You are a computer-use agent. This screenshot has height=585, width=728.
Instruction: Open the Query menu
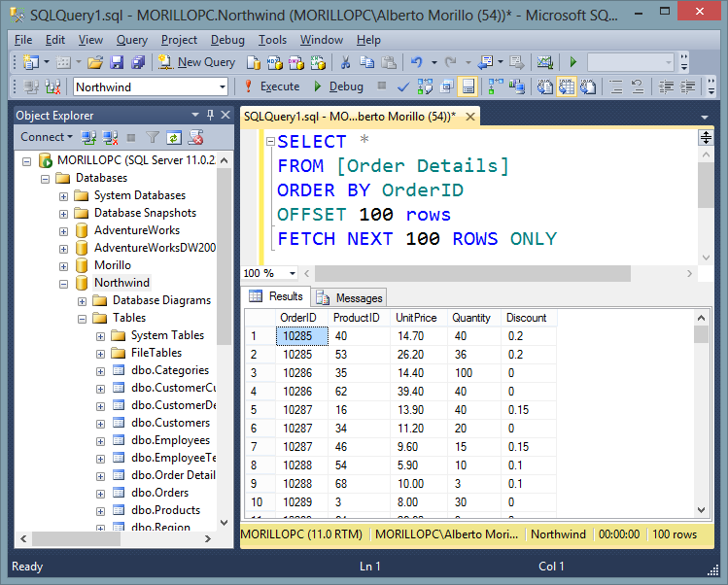click(x=132, y=40)
